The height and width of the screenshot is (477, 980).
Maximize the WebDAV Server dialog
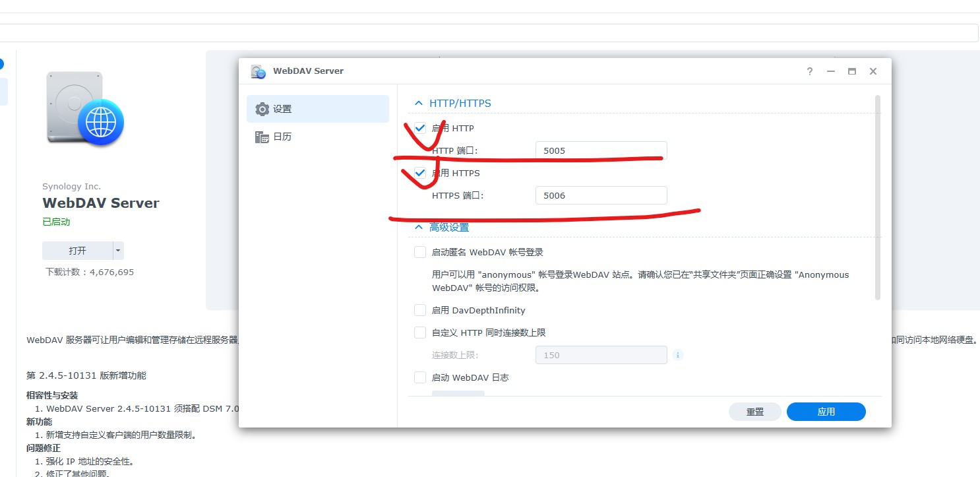click(852, 71)
